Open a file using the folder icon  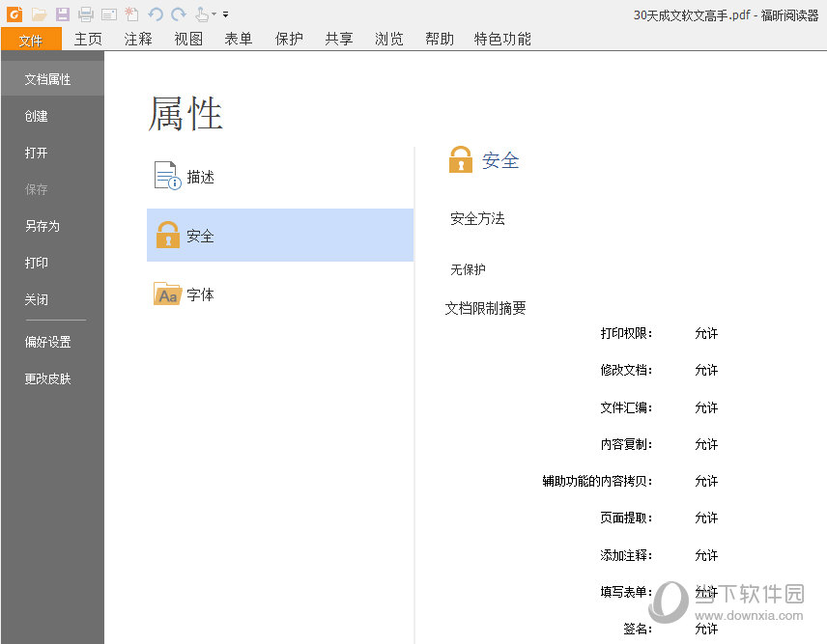tap(37, 14)
